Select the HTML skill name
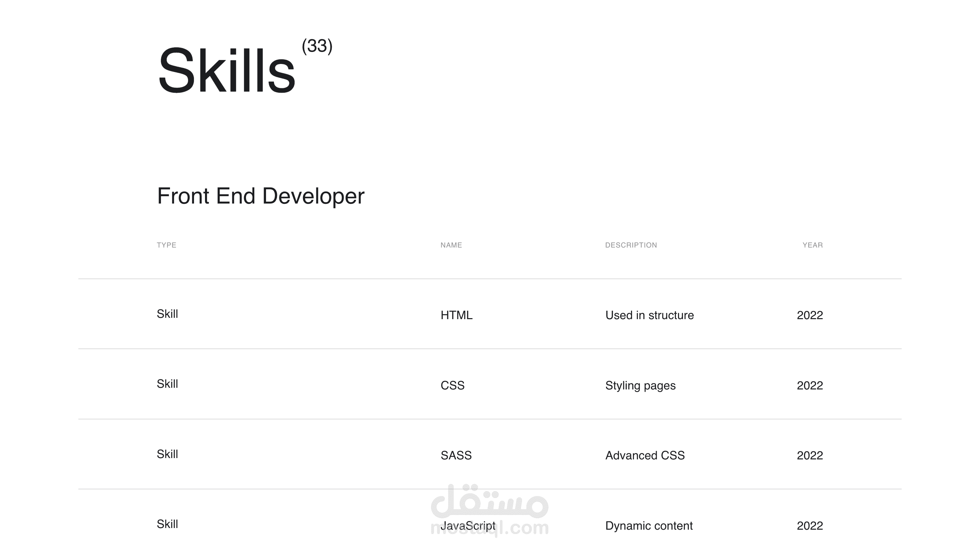The image size is (980, 549). [456, 315]
